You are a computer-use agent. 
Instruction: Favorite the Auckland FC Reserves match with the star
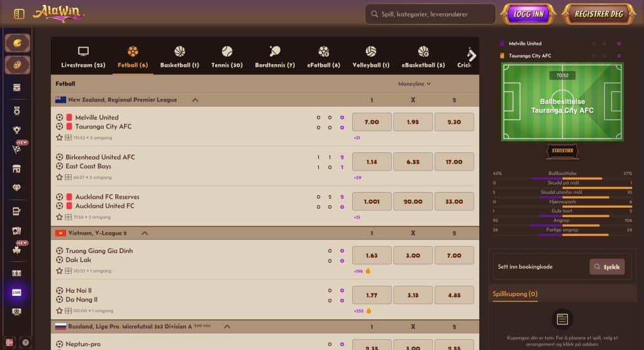pyautogui.click(x=59, y=217)
